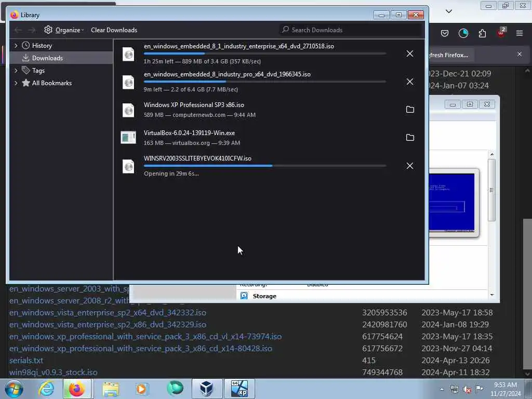Open en_windows_vista_enterprise_sp2_x86_dvd_342329.iso link
The width and height of the screenshot is (532, 399).
click(x=108, y=325)
